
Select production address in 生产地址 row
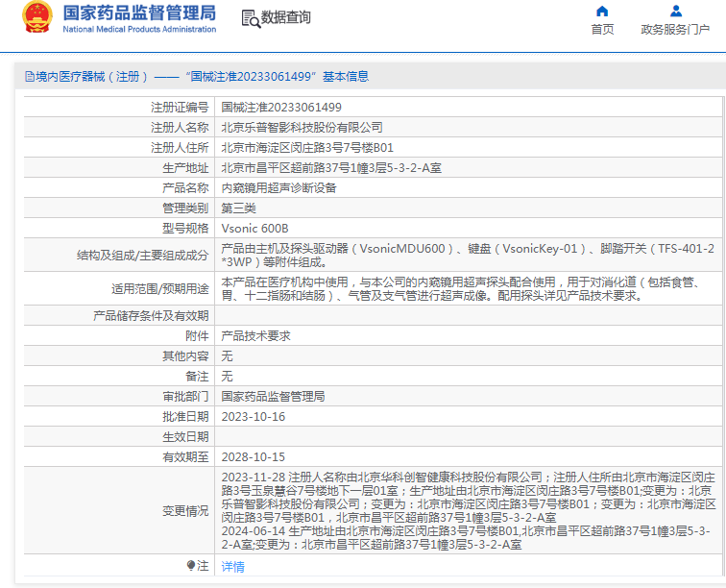331,168
